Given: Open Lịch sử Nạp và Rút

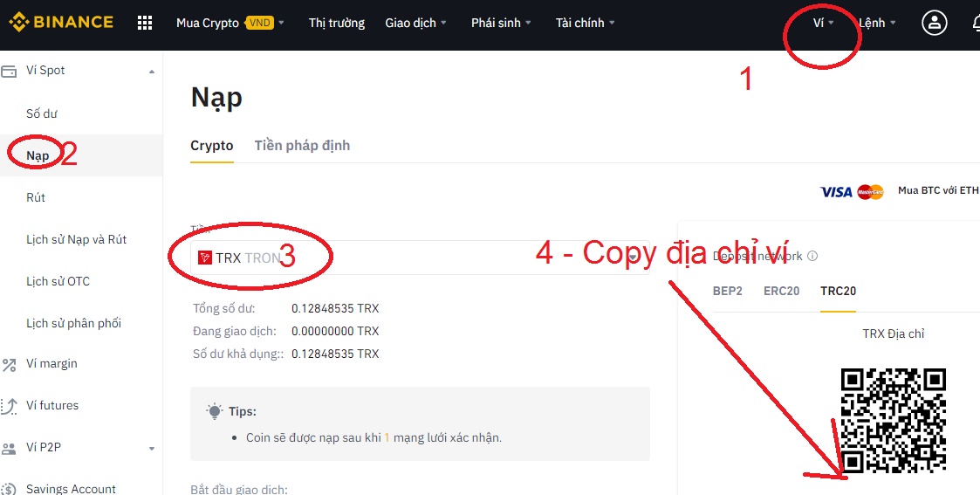Looking at the screenshot, I should (x=76, y=239).
